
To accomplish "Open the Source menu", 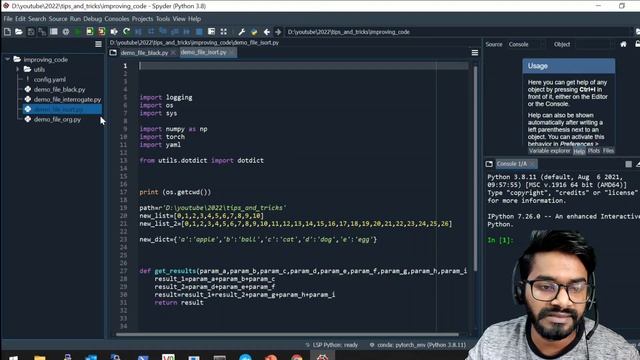I will pos(58,19).
